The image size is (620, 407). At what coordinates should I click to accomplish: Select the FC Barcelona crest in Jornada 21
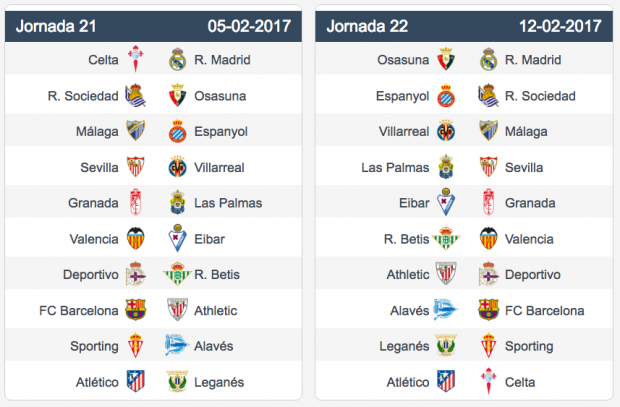[136, 310]
